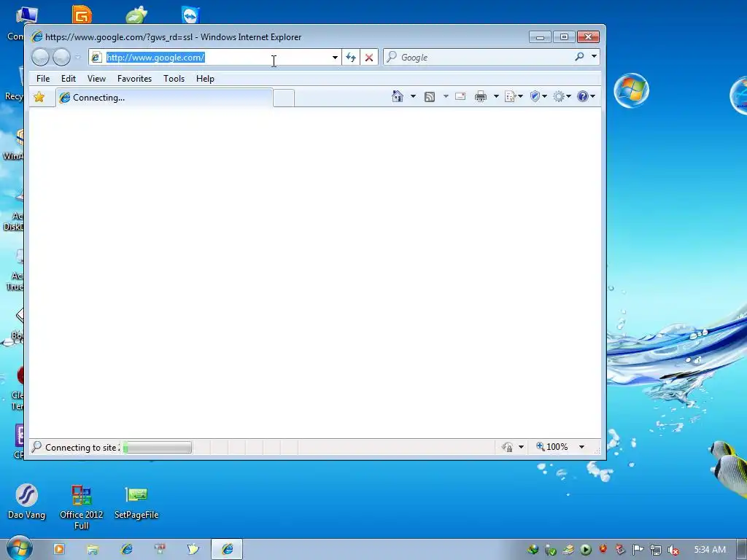This screenshot has width=747, height=560.
Task: Open the Favorites menu
Action: (x=134, y=79)
